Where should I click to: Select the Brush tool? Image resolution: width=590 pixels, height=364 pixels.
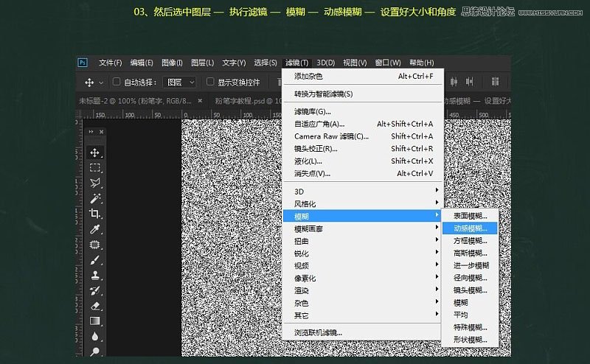[x=95, y=260]
